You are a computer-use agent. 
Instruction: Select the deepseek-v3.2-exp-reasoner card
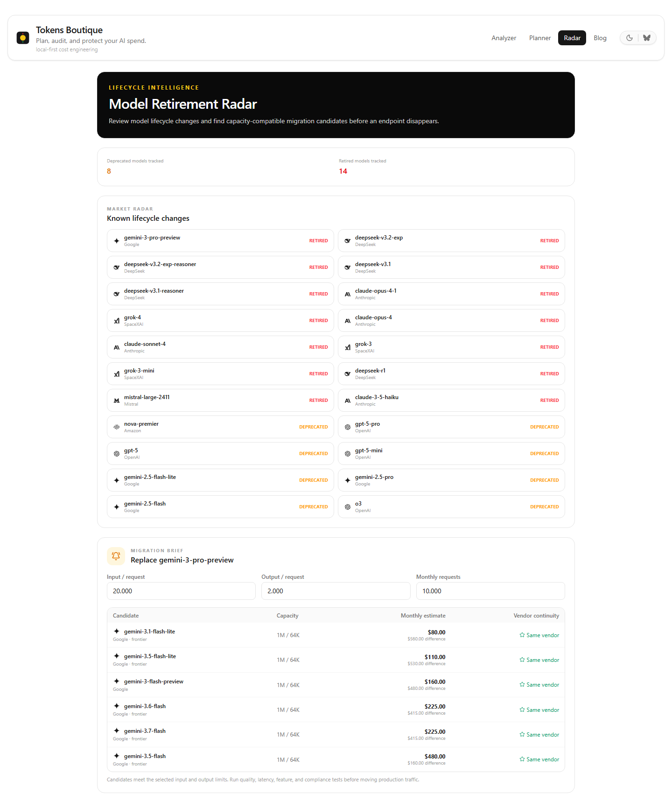click(220, 267)
